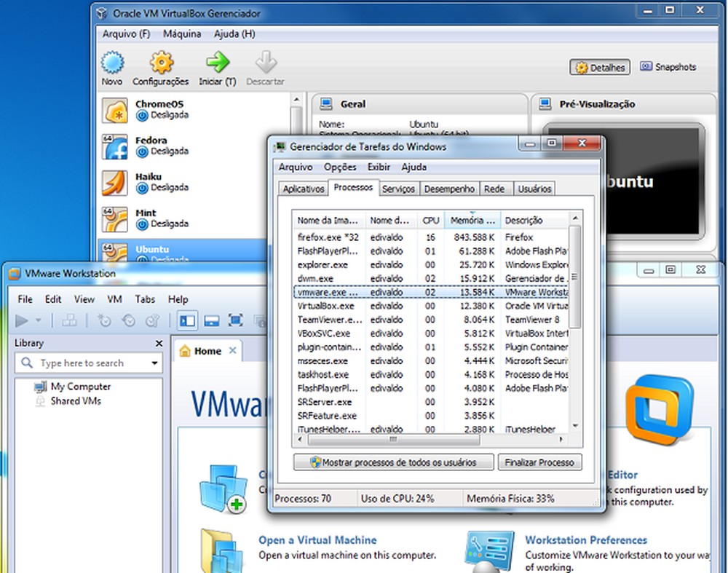The width and height of the screenshot is (728, 573).
Task: Click the Finalizar Processo button
Action: click(x=539, y=462)
